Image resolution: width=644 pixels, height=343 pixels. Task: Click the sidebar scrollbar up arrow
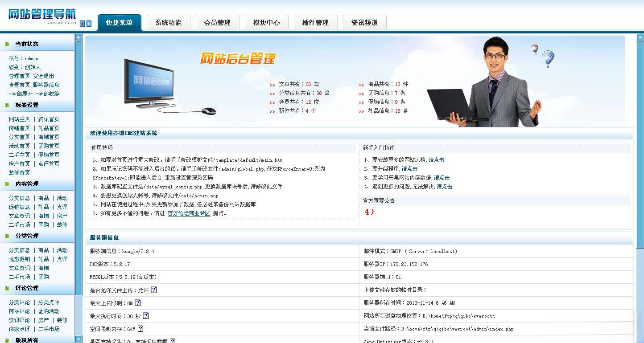pos(78,37)
